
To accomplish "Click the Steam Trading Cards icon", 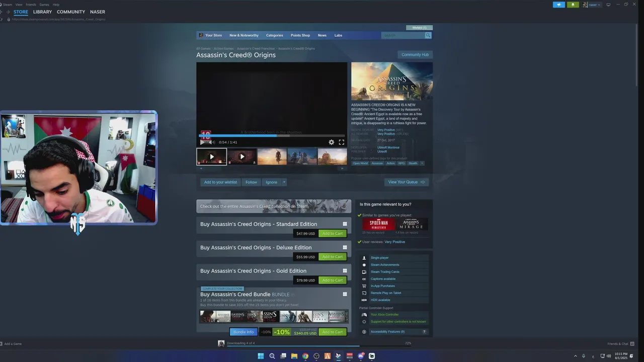I will (364, 272).
